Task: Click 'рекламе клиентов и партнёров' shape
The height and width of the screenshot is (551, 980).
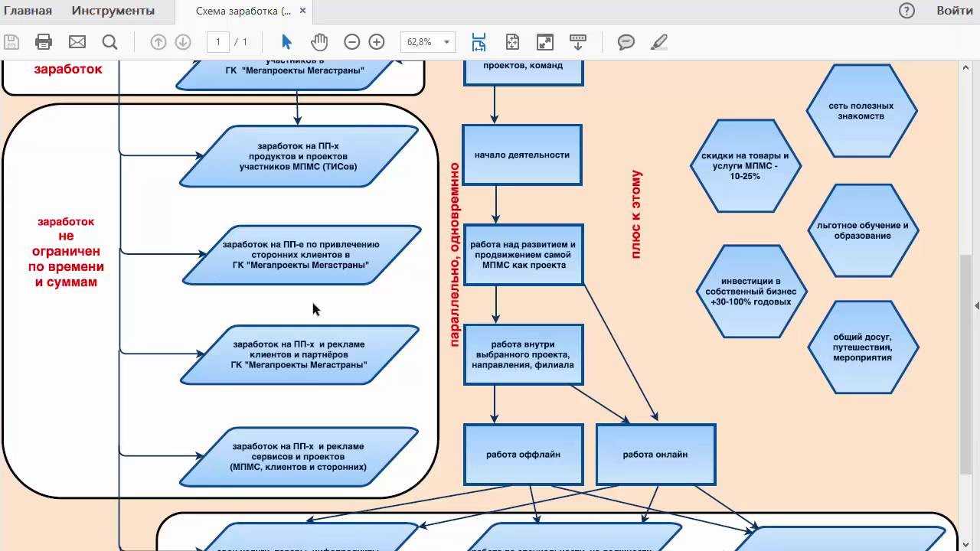Action: (x=299, y=354)
